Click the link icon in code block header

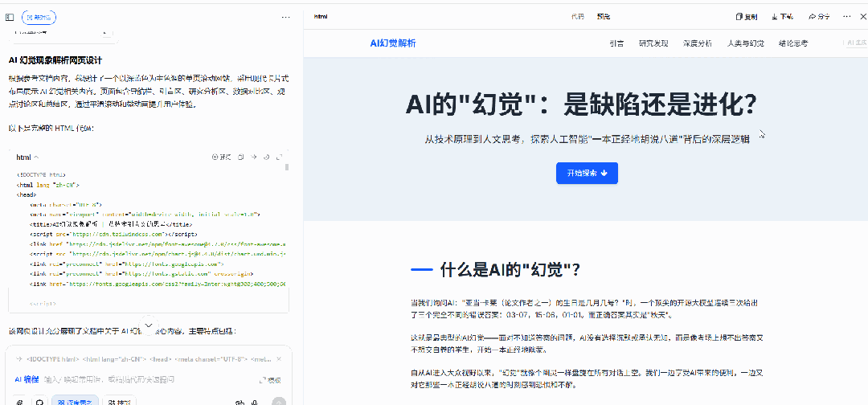coord(266,157)
